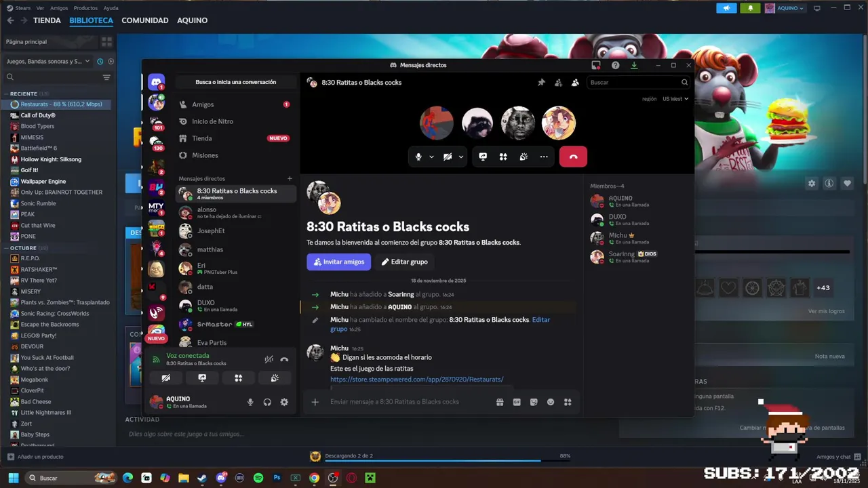
Task: Toggle noise suppression in voice panel
Action: [269, 359]
